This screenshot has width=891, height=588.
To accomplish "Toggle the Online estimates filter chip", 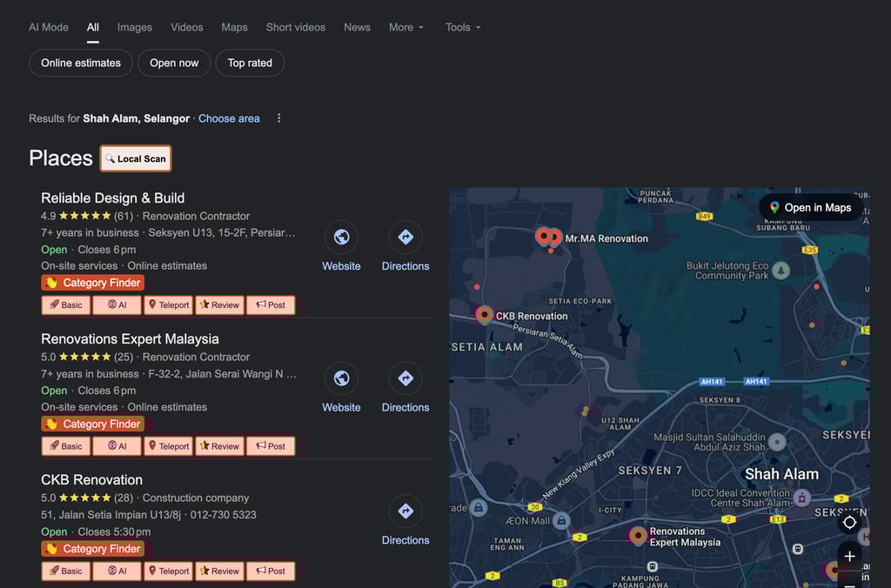I will [x=81, y=63].
